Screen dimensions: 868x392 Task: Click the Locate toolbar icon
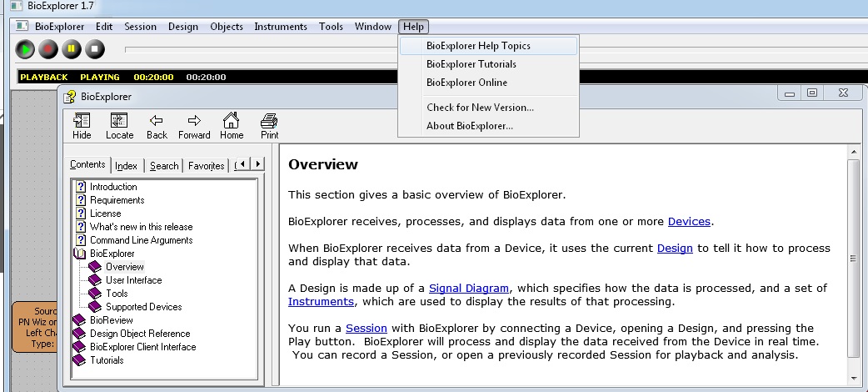pyautogui.click(x=119, y=126)
